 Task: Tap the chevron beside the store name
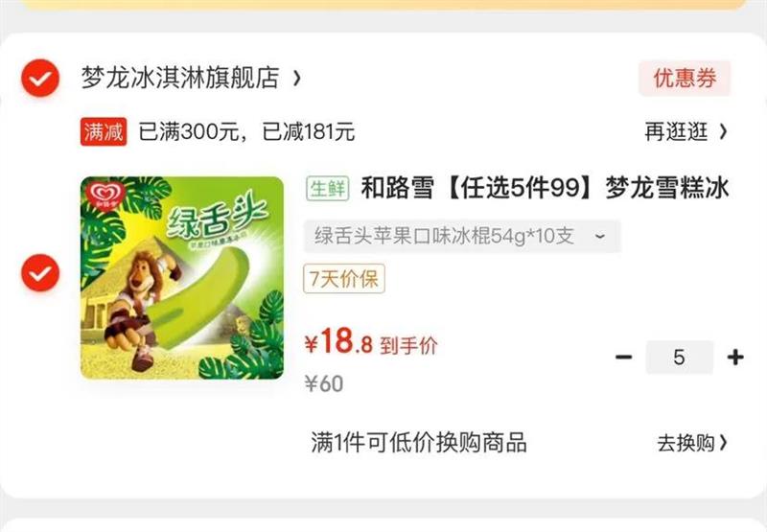pyautogui.click(x=296, y=78)
